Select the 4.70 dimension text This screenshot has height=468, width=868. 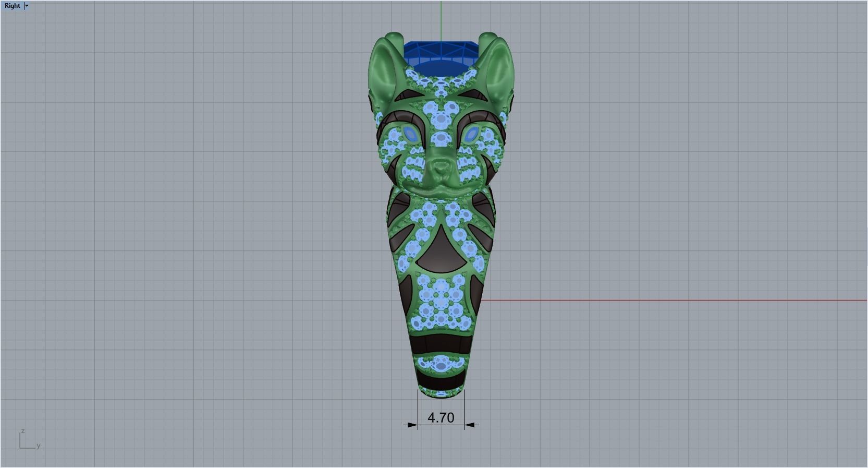441,417
